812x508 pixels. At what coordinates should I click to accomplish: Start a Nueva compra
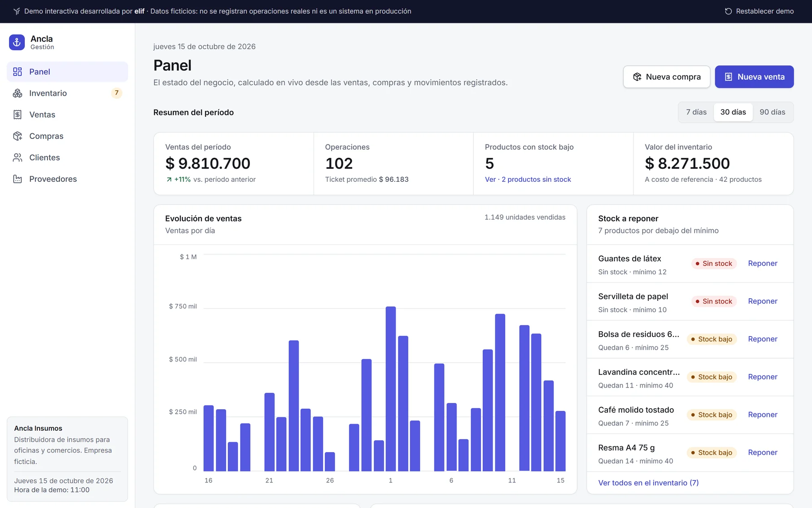point(667,77)
